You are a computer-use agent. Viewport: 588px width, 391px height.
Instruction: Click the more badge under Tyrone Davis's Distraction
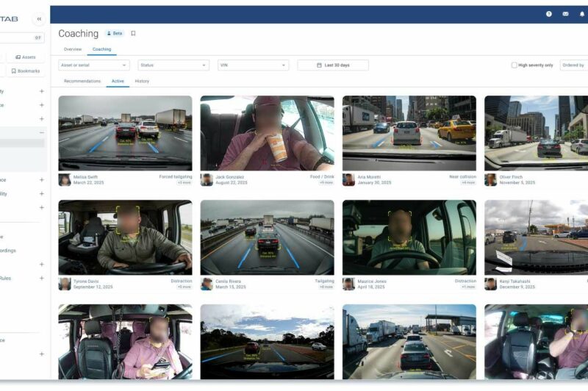(x=184, y=287)
